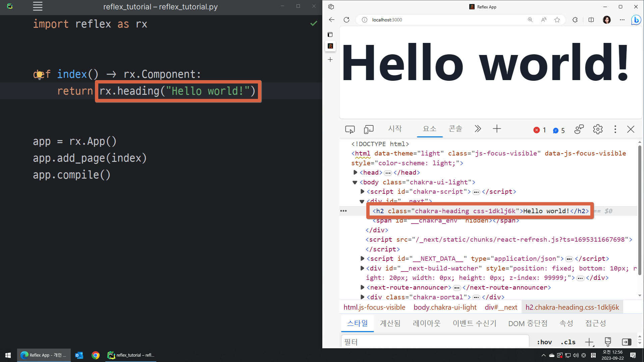Add page to favorites star icon

[x=557, y=20]
